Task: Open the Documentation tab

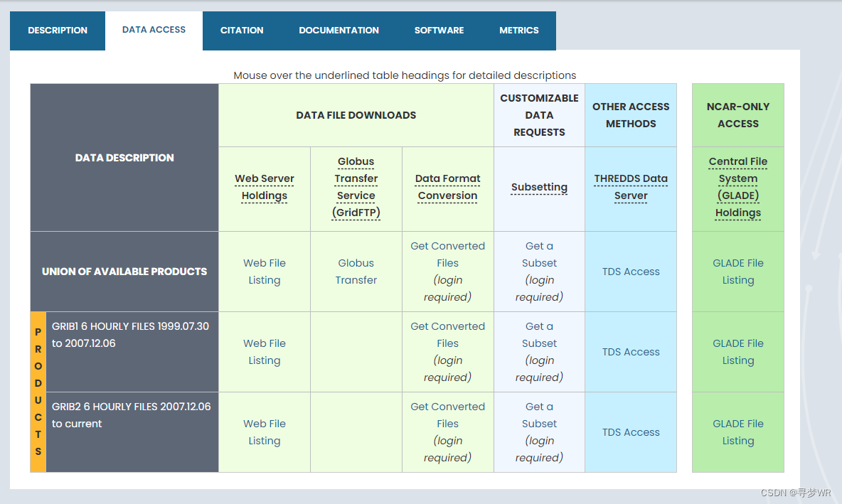Action: click(x=339, y=31)
